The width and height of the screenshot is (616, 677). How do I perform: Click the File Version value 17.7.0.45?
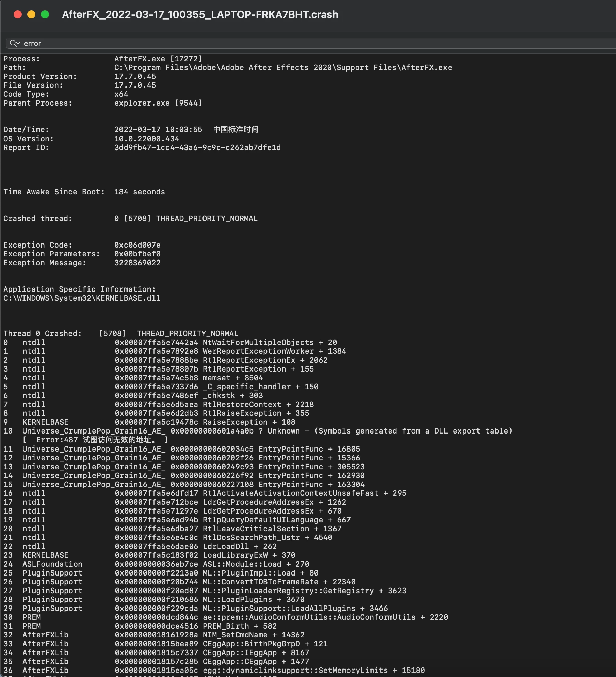coord(135,85)
